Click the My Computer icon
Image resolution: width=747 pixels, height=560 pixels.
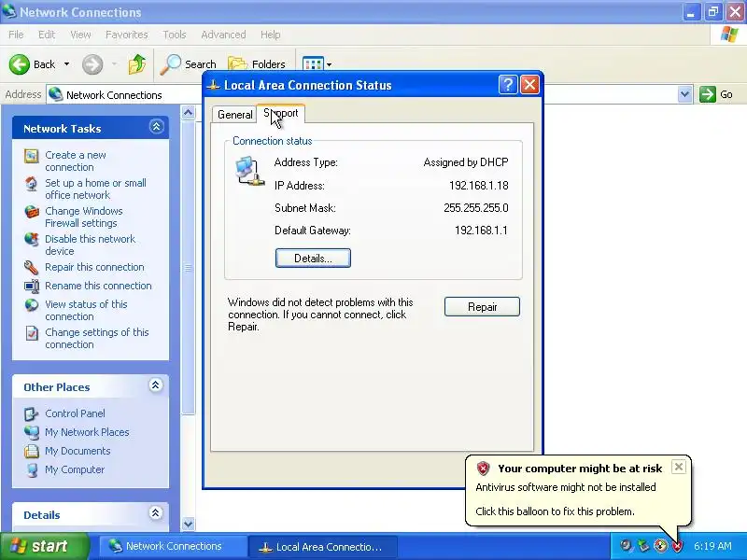[32, 469]
